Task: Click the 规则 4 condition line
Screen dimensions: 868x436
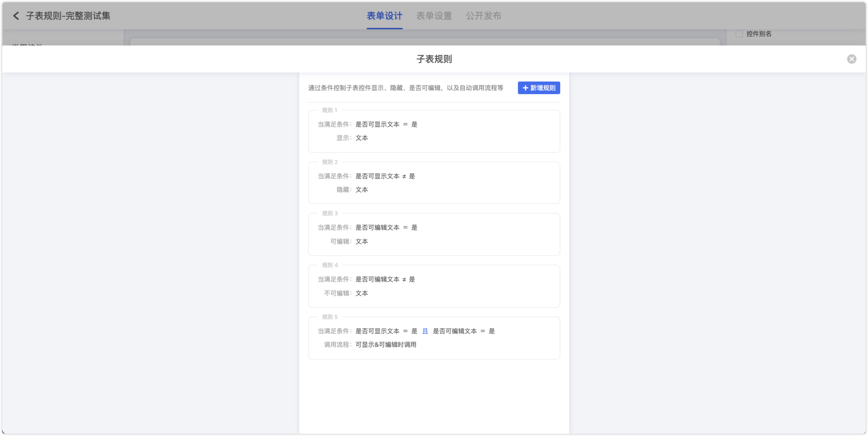Action: pyautogui.click(x=385, y=279)
